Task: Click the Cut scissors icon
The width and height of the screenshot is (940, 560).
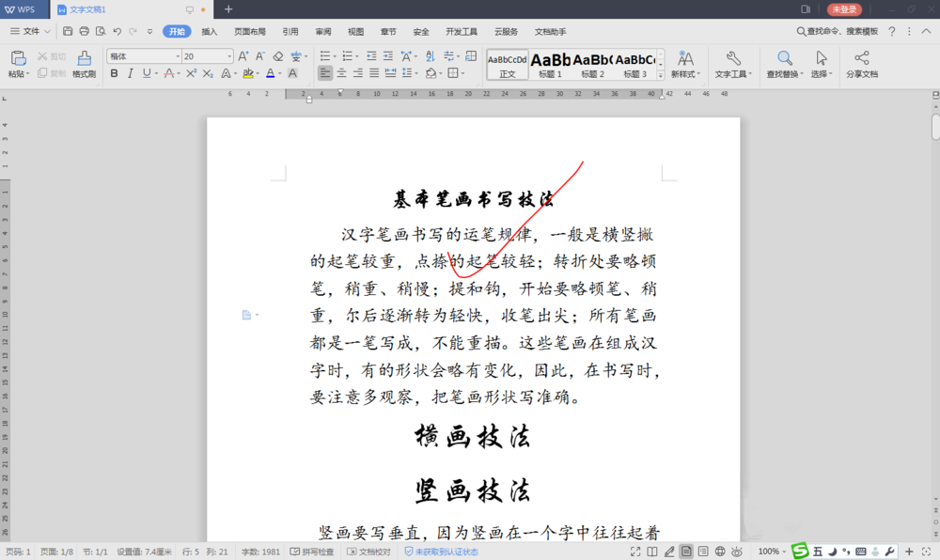Action: [x=42, y=56]
